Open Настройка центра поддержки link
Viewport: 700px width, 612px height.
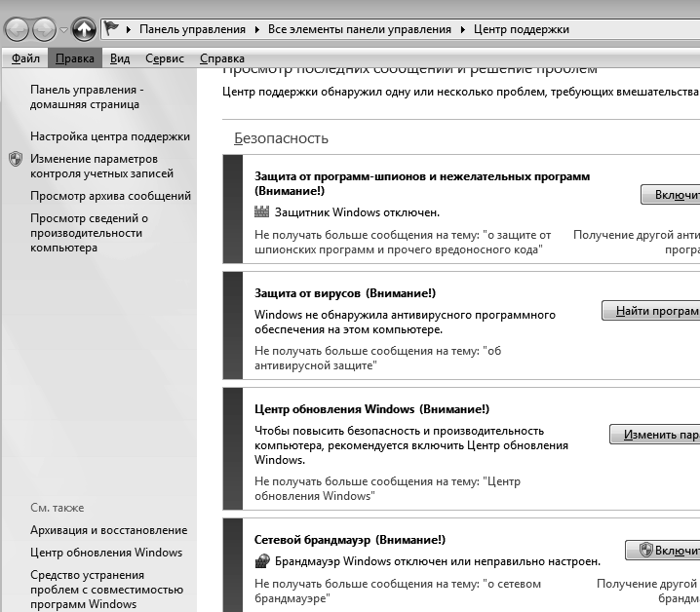(110, 136)
